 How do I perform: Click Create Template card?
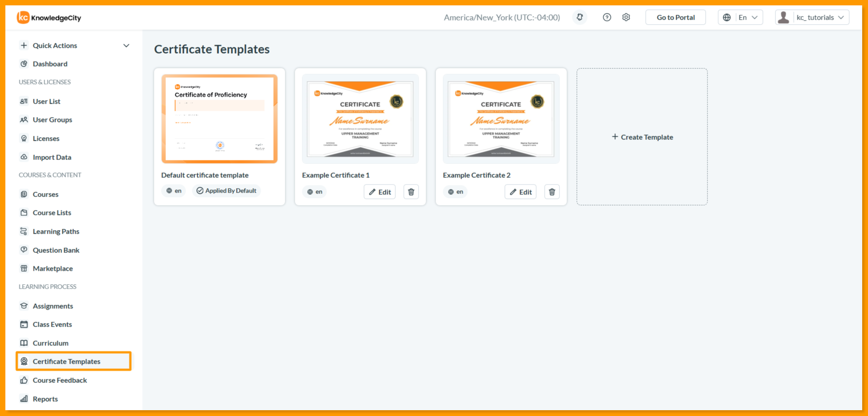pyautogui.click(x=642, y=137)
